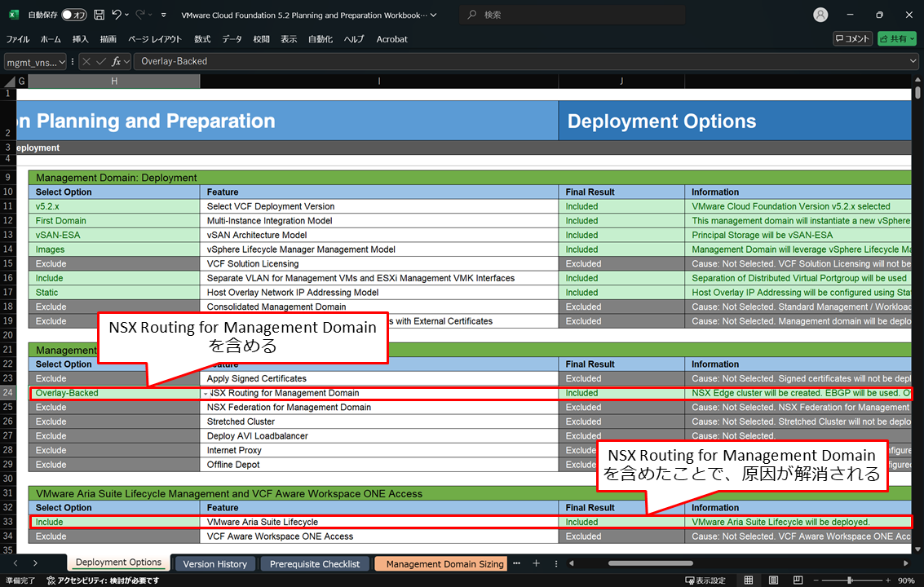Image resolution: width=924 pixels, height=587 pixels.
Task: Add a new sheet with plus icon
Action: pos(537,563)
